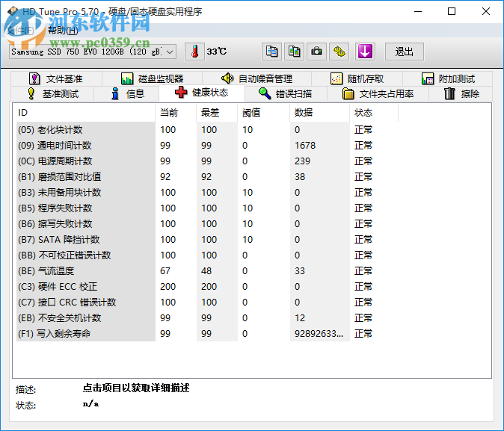Click the purple download arrow icon

pyautogui.click(x=365, y=52)
